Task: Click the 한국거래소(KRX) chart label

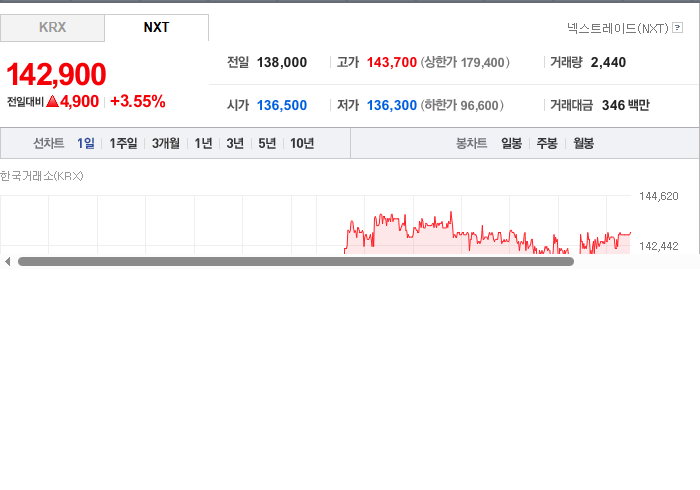Action: coord(42,176)
